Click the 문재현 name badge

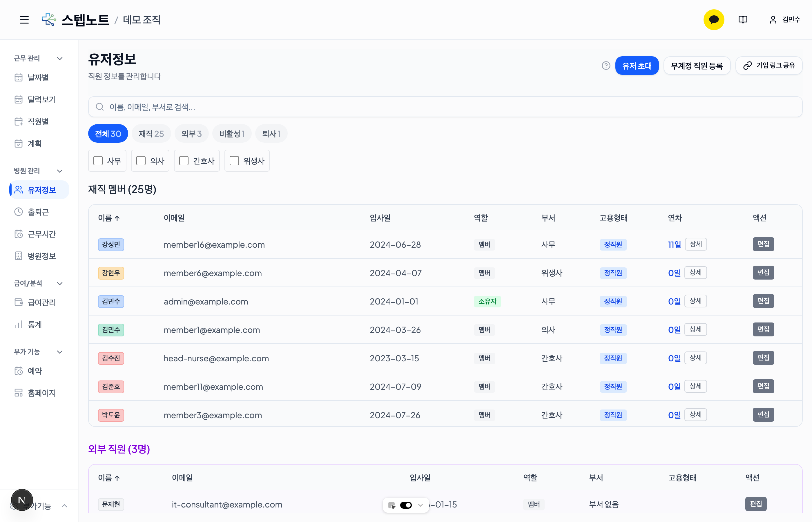111,504
